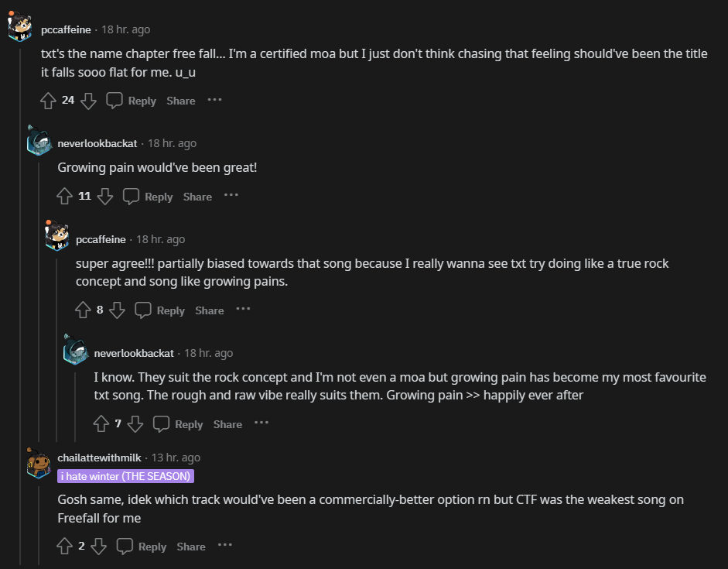The image size is (728, 569).
Task: Reply to the "Growing pain would've been great!" comment
Action: (149, 197)
